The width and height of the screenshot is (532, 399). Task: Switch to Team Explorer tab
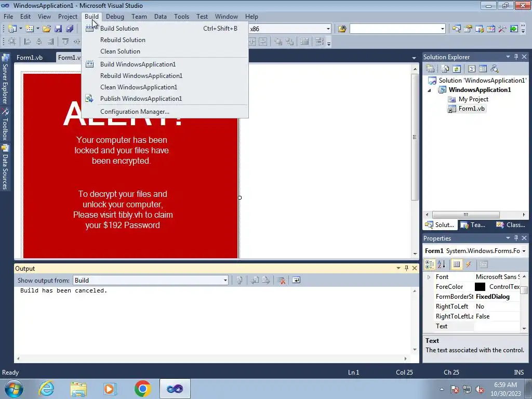tap(474, 225)
